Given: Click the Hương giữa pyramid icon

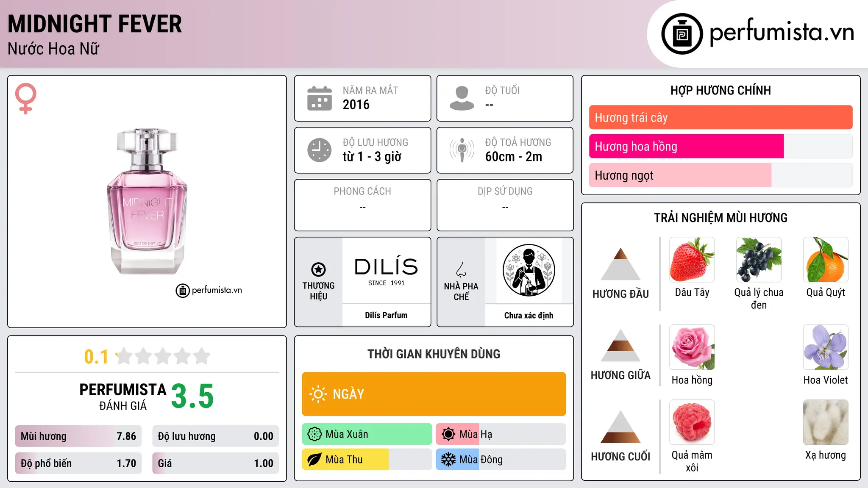Looking at the screenshot, I should point(620,346).
